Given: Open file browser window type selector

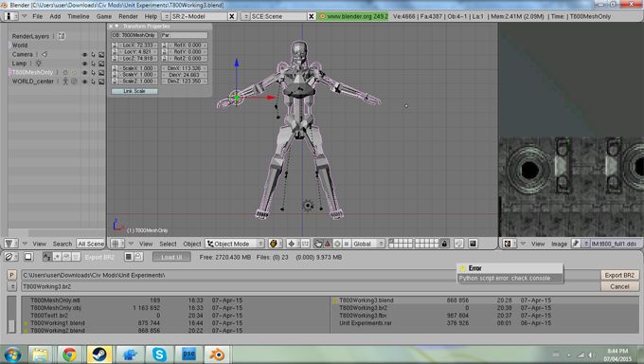Looking at the screenshot, I should [10, 257].
